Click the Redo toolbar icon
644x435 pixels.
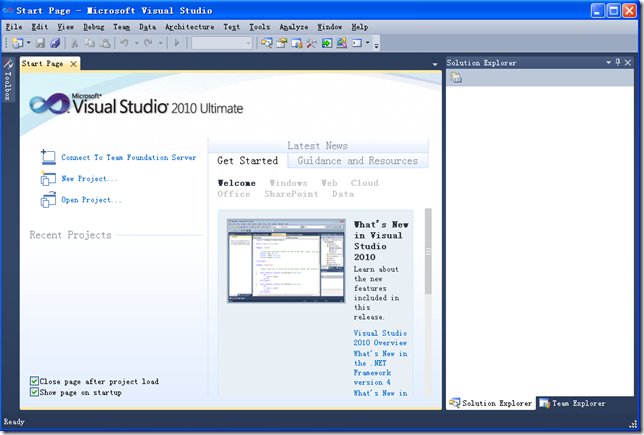[148, 43]
